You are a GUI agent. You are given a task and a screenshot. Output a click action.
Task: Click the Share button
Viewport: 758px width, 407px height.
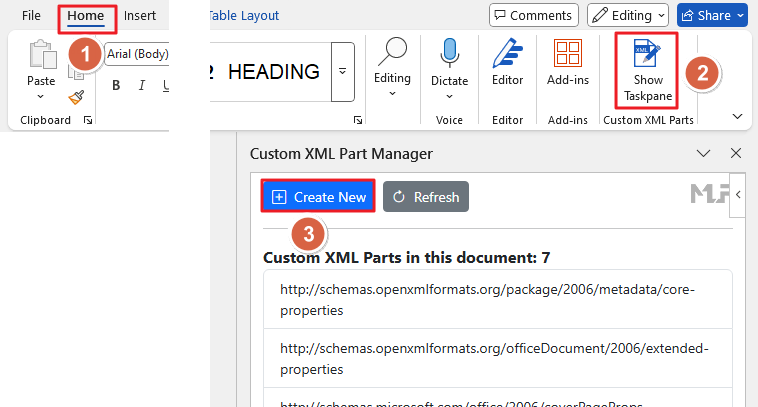(712, 15)
